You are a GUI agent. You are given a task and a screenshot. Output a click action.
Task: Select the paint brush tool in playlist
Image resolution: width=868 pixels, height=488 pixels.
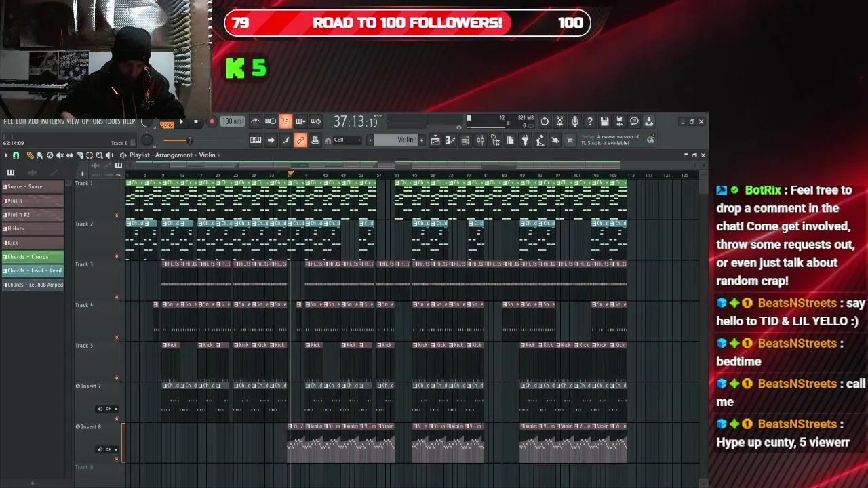coord(40,155)
